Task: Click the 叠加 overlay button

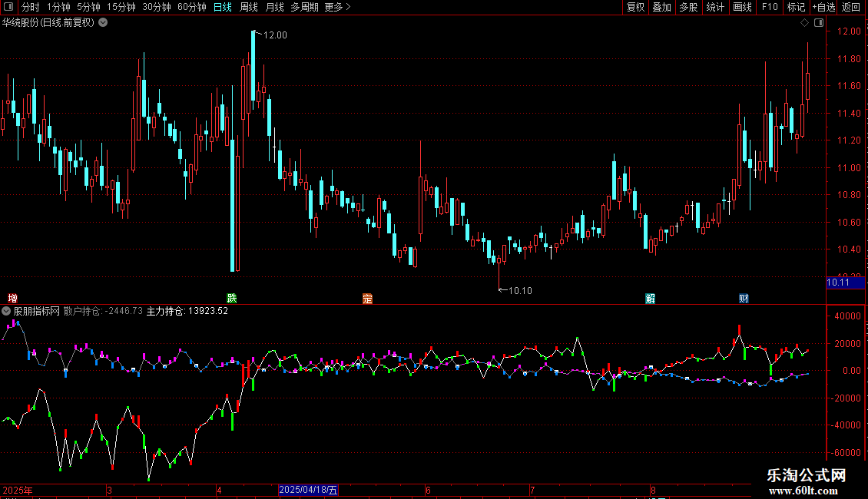Action: click(x=661, y=7)
